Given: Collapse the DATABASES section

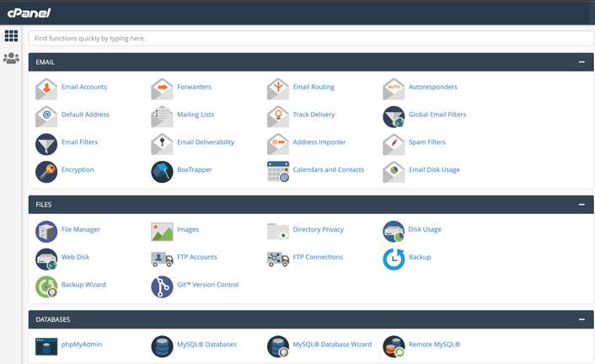Looking at the screenshot, I should pos(582,319).
